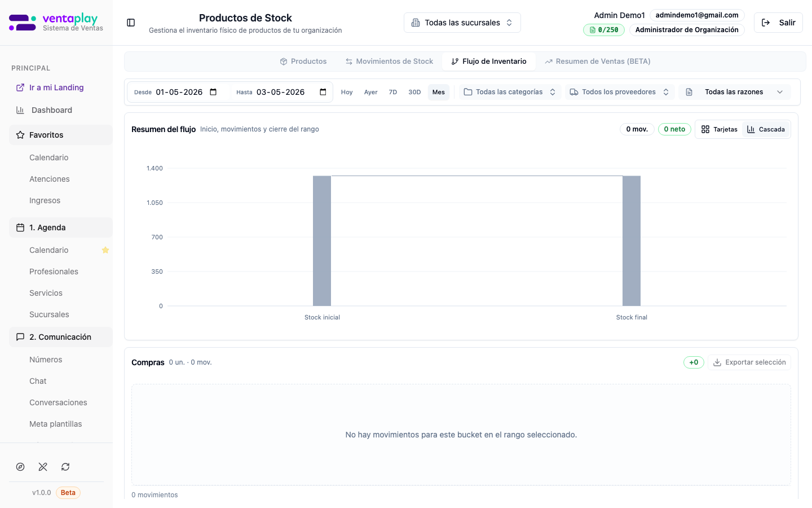The image size is (812, 508).
Task: Open Servicios in sidebar
Action: coord(46,293)
